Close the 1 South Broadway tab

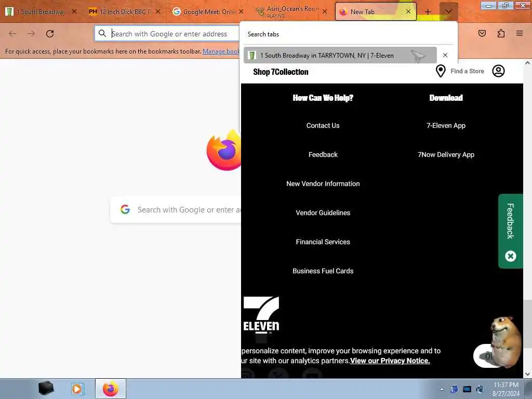point(74,11)
